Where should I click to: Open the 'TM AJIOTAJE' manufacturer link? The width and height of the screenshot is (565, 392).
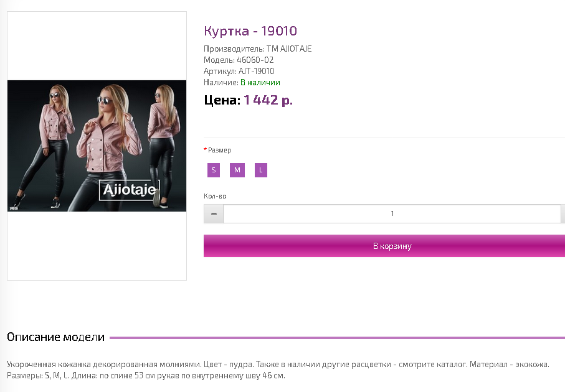click(x=289, y=49)
